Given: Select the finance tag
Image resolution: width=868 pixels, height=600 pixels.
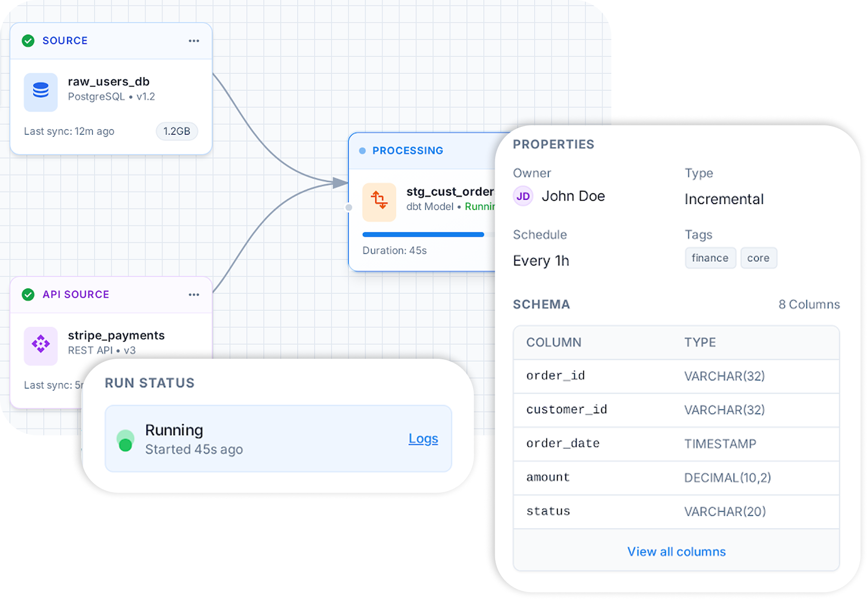Looking at the screenshot, I should point(710,258).
